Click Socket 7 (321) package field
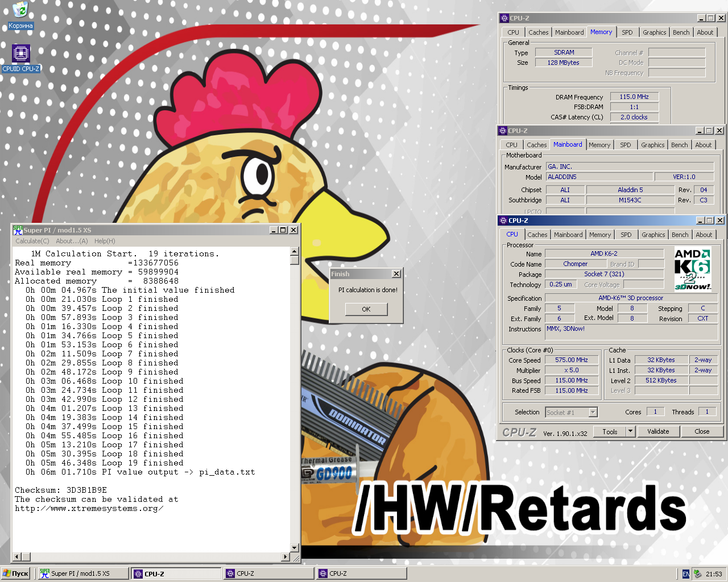Screen dimensions: 728x582 [604, 274]
